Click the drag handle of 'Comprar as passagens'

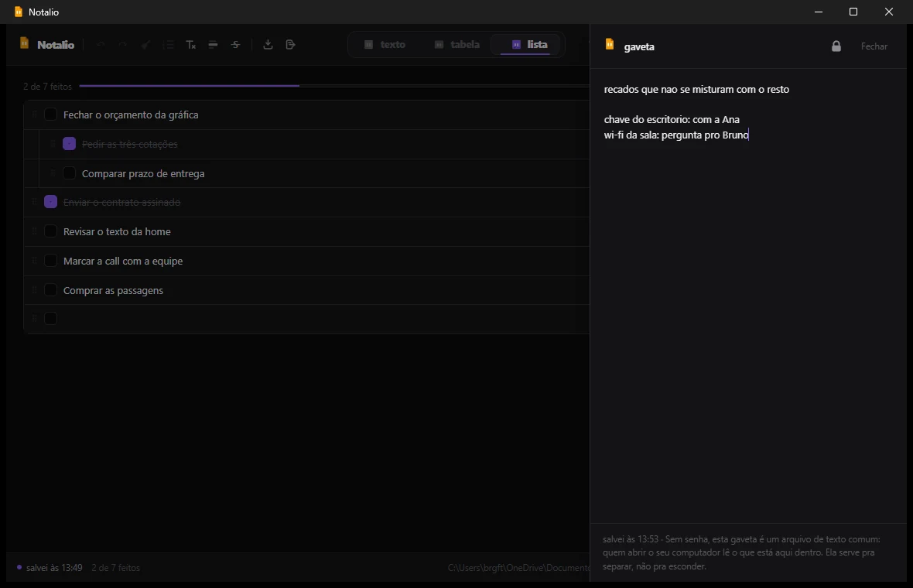click(x=35, y=290)
